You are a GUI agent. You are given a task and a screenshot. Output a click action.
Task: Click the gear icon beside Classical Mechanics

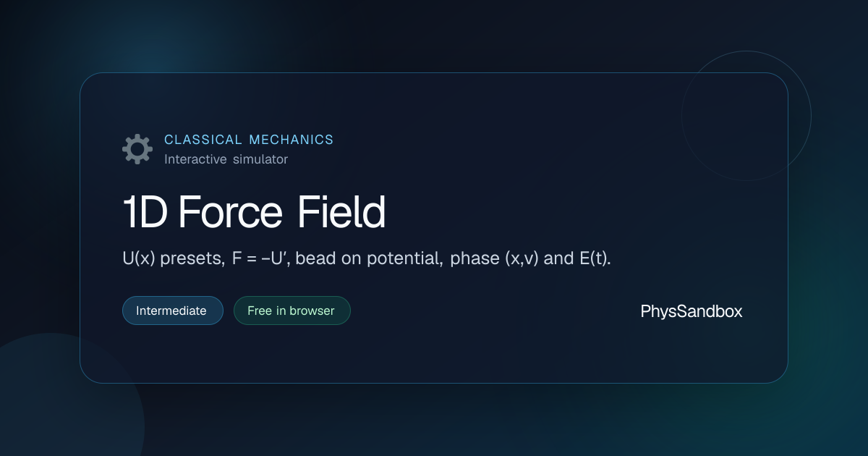(x=137, y=149)
